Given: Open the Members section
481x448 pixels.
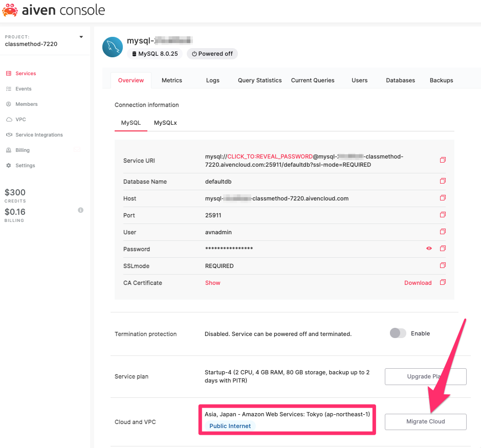Looking at the screenshot, I should 26,104.
